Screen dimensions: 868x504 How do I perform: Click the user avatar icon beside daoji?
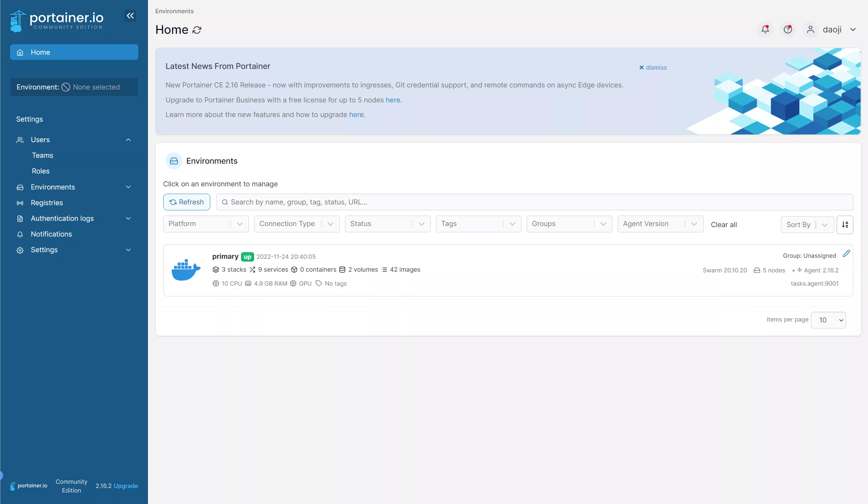click(x=811, y=29)
